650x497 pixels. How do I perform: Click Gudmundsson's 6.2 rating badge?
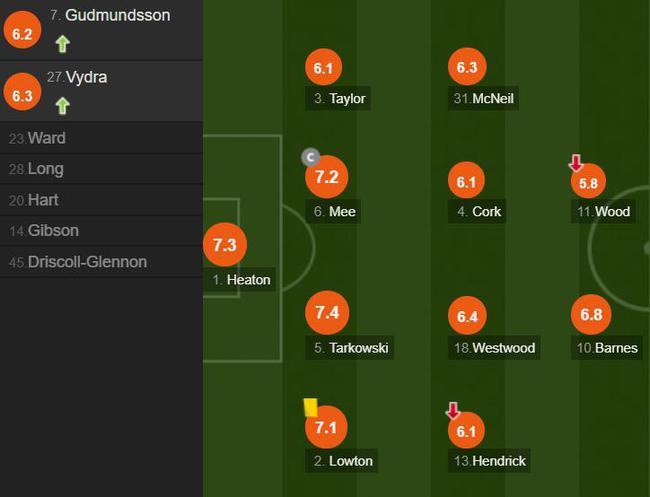[22, 30]
